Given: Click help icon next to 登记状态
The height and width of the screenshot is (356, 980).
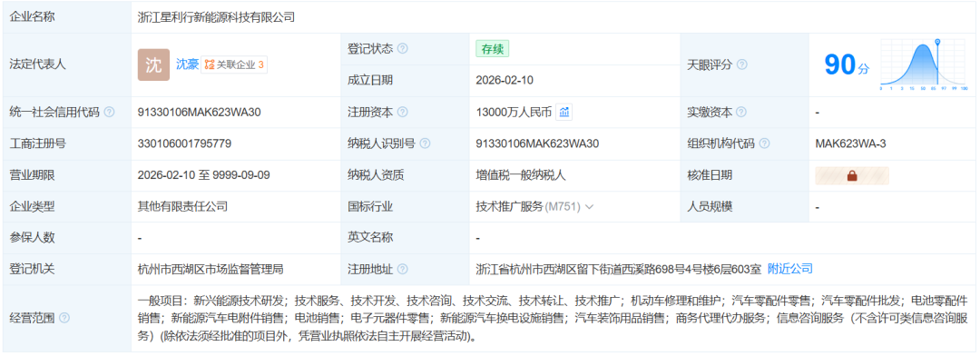Looking at the screenshot, I should click(x=403, y=49).
